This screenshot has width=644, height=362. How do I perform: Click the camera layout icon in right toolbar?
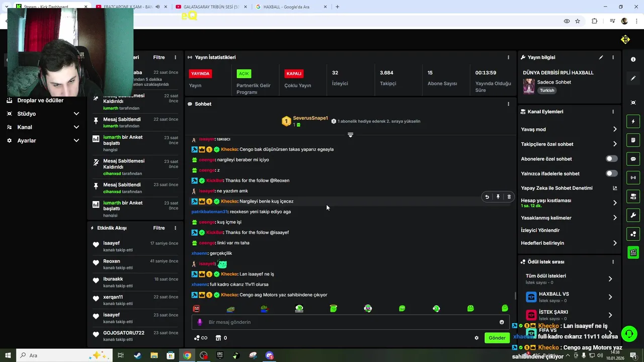(633, 196)
